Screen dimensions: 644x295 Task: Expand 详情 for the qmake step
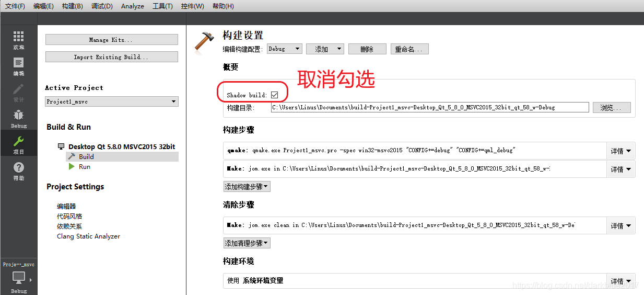[621, 151]
